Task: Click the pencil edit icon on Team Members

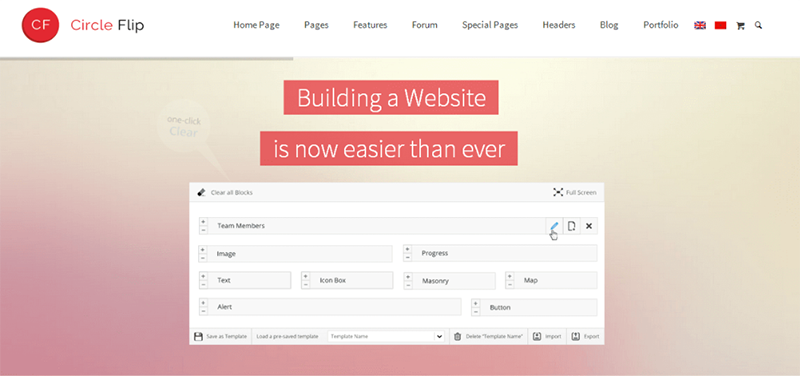Action: (554, 225)
